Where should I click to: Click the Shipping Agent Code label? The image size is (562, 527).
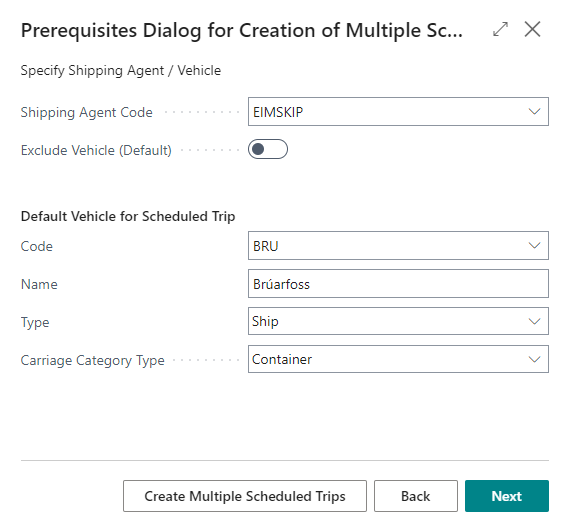87,112
